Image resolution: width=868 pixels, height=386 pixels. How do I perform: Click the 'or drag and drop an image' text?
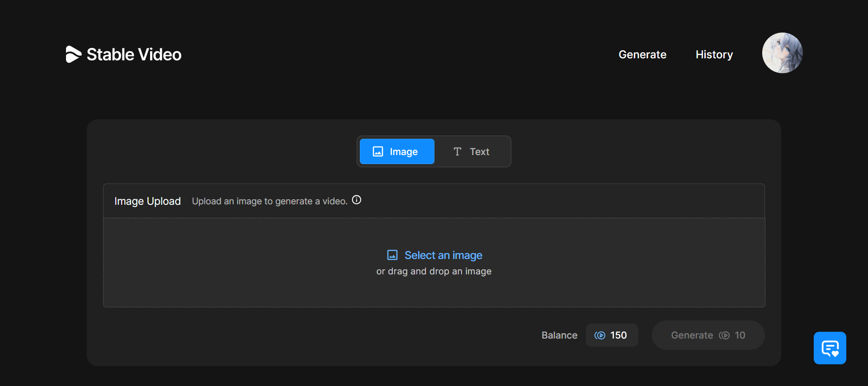434,271
